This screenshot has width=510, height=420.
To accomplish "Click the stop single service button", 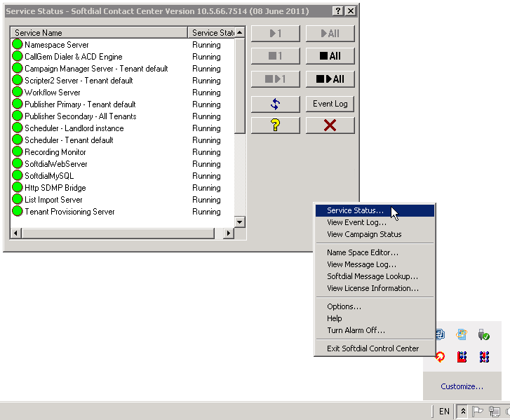I will (x=275, y=56).
